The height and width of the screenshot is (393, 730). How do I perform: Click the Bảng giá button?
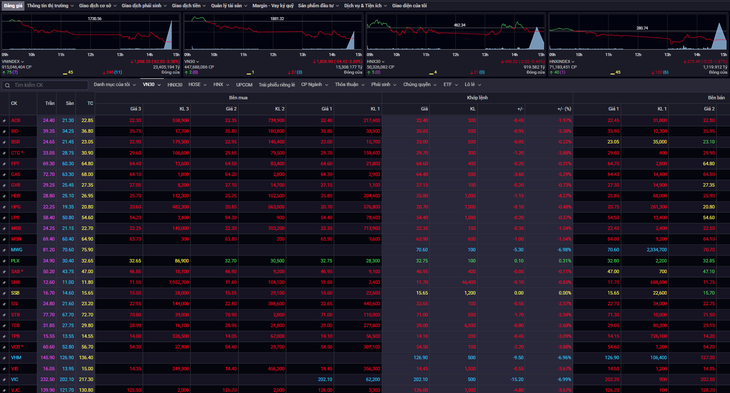[13, 6]
